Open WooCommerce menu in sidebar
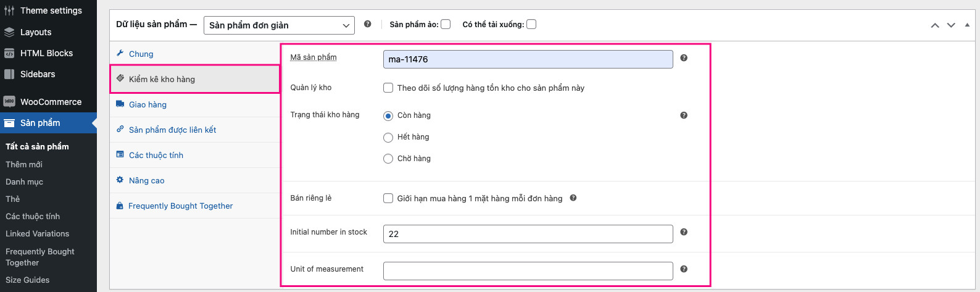This screenshot has width=980, height=292. pyautogui.click(x=51, y=102)
